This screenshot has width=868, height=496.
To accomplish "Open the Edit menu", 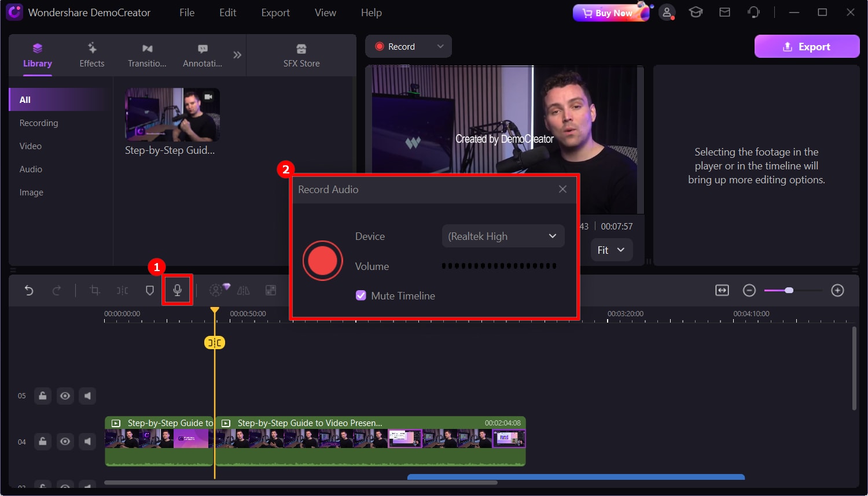I will coord(227,12).
